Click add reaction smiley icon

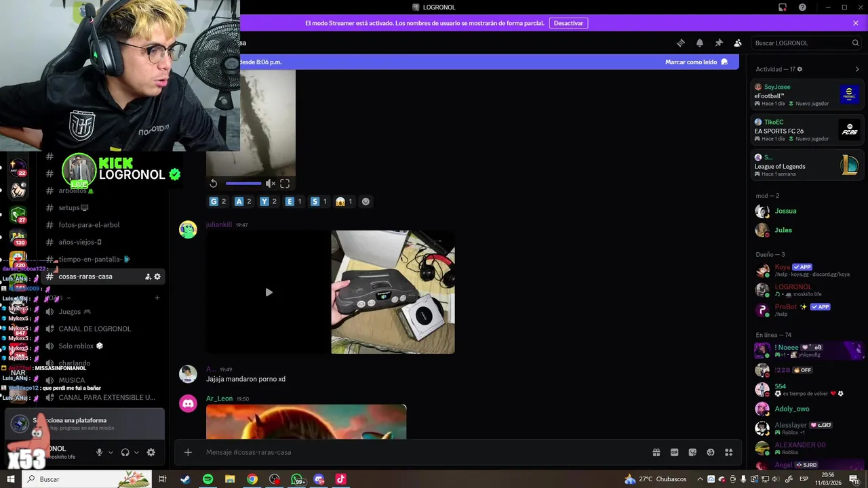[366, 201]
